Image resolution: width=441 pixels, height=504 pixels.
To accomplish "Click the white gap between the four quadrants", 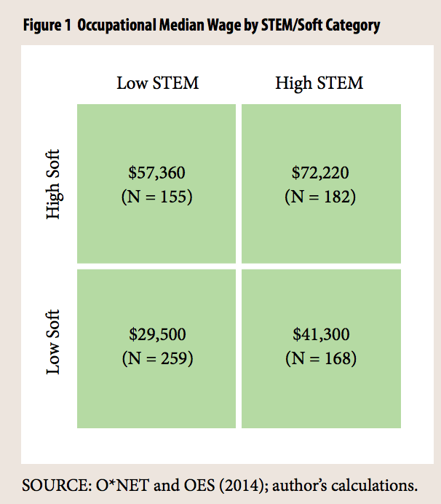I will click(239, 266).
